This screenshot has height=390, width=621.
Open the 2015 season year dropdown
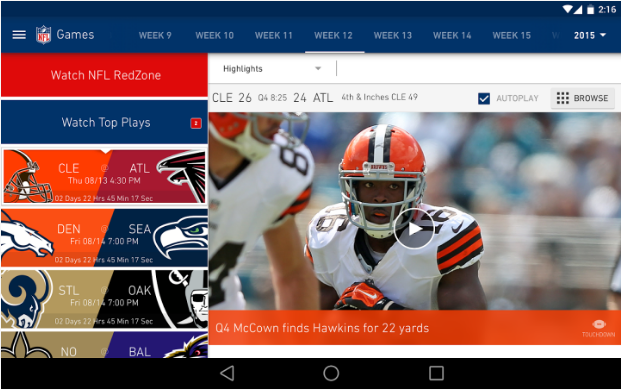point(590,35)
